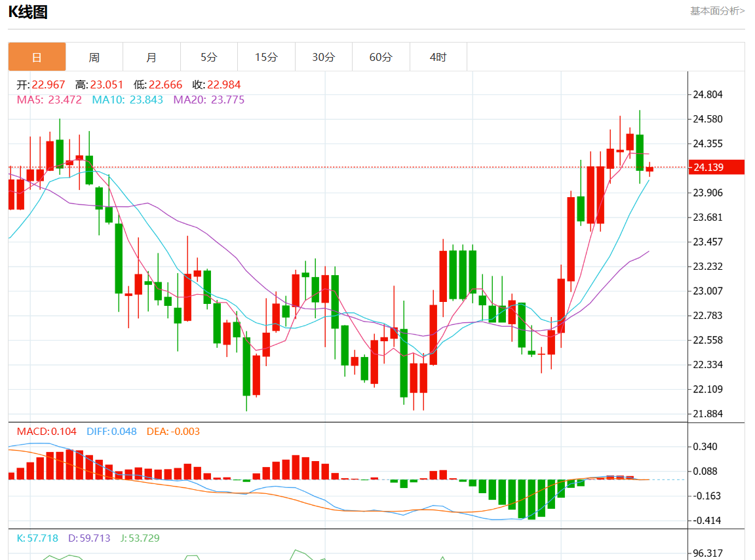Click the 高: 23.051 high price

(99, 84)
